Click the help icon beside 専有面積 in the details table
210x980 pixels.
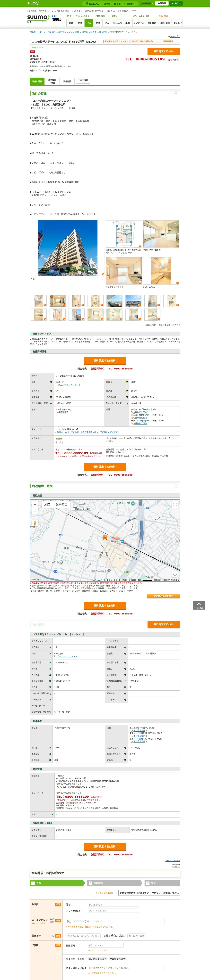[51, 397]
